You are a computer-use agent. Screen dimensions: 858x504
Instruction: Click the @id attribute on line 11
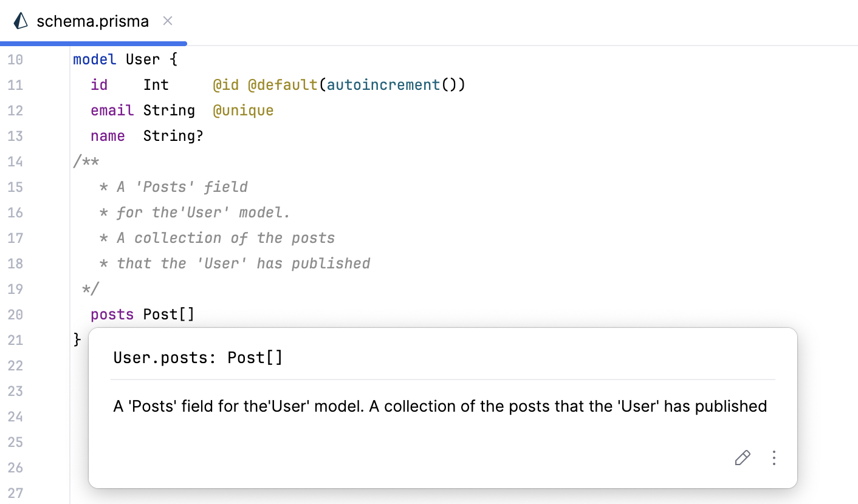coord(226,84)
